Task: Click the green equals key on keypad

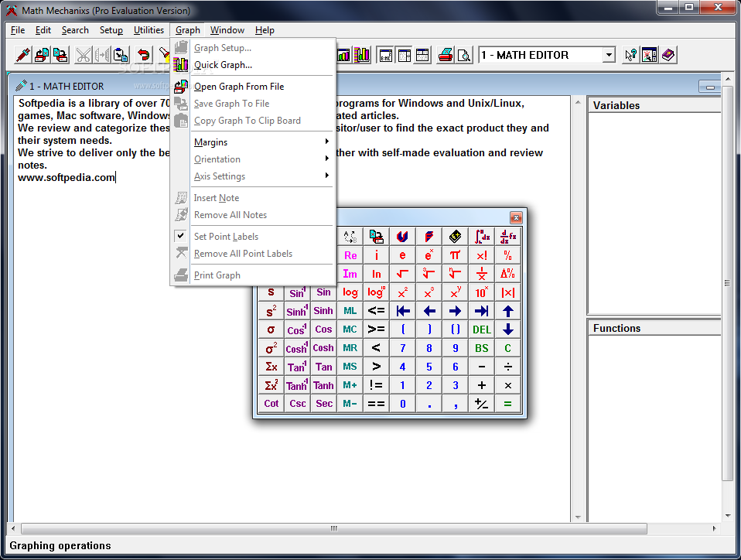Action: tap(508, 404)
